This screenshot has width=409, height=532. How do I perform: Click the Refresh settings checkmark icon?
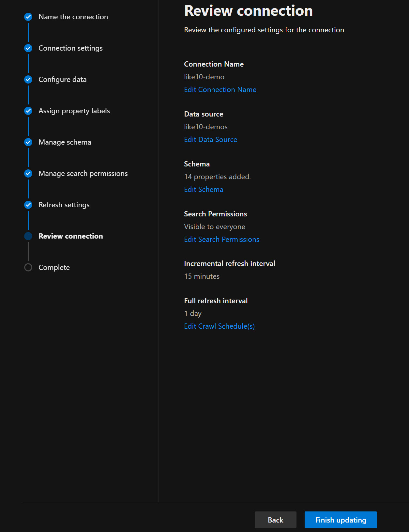pyautogui.click(x=28, y=205)
